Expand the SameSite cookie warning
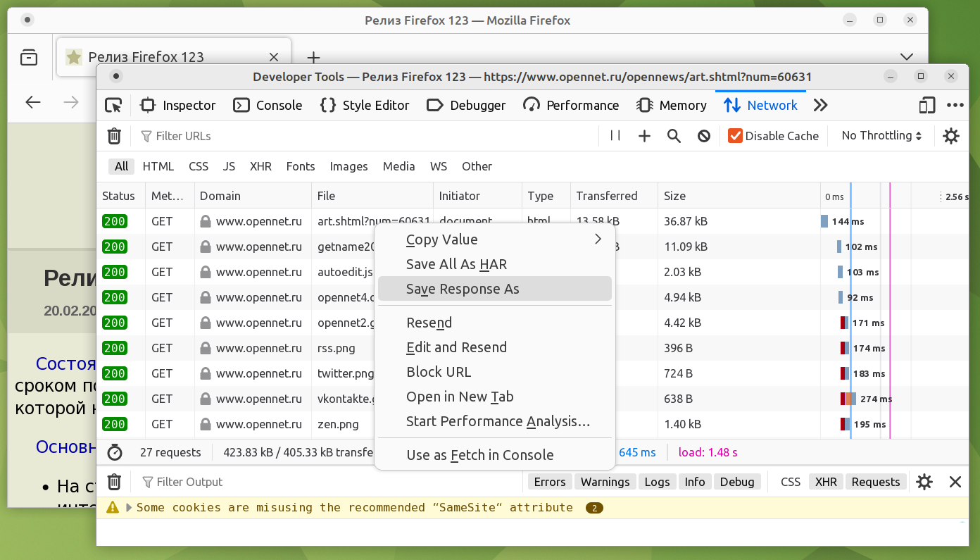The image size is (980, 560). pyautogui.click(x=129, y=507)
